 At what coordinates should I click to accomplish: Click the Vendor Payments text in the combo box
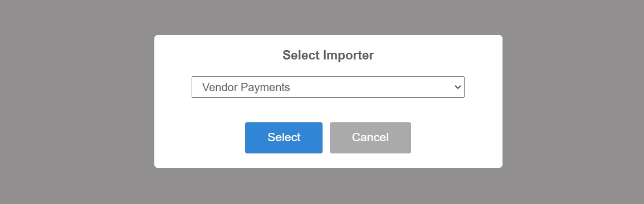(246, 87)
